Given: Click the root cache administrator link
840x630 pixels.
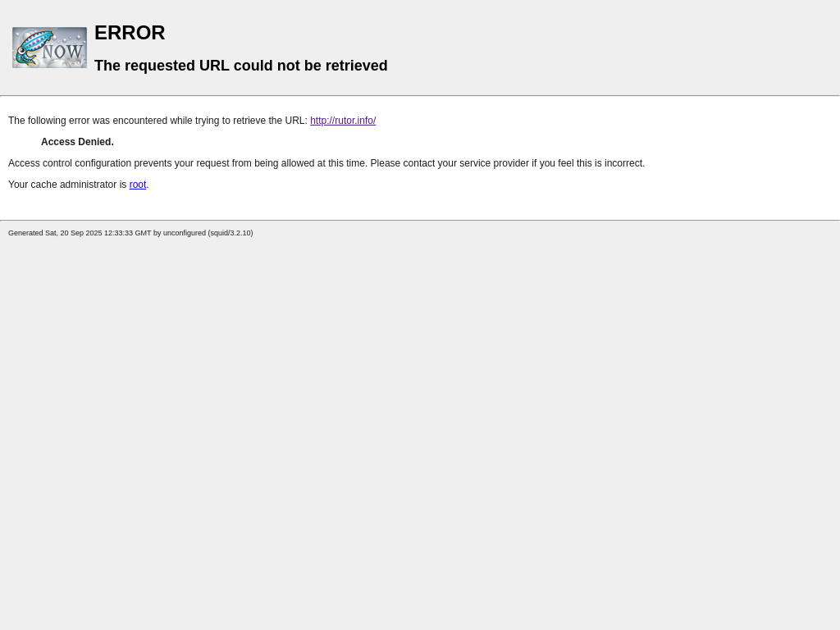Looking at the screenshot, I should pyautogui.click(x=138, y=185).
